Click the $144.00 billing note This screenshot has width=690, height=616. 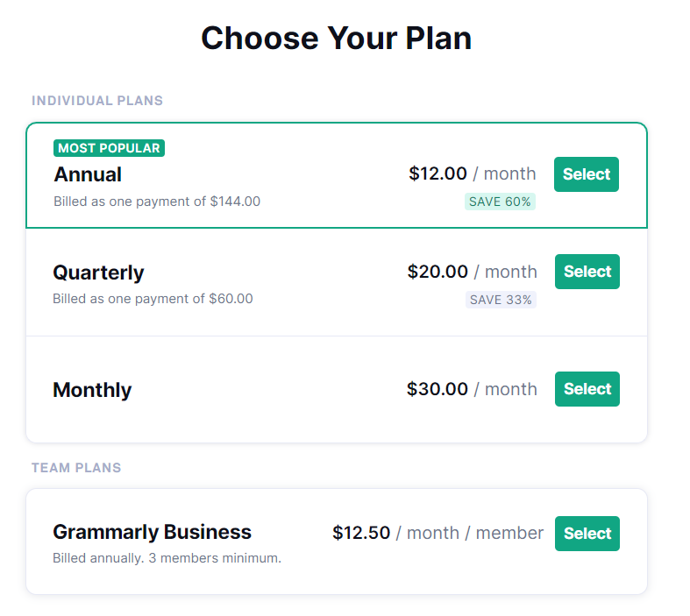157,202
